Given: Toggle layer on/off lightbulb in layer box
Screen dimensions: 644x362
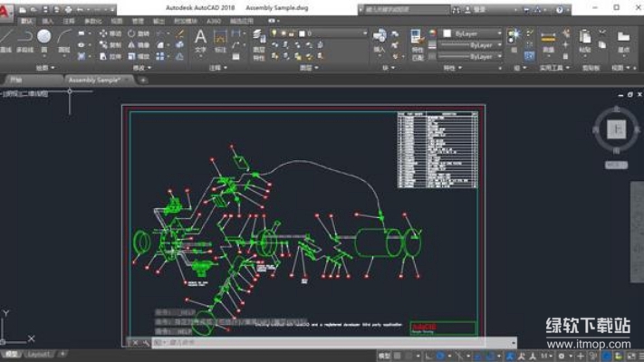Looking at the screenshot, I should point(274,33).
